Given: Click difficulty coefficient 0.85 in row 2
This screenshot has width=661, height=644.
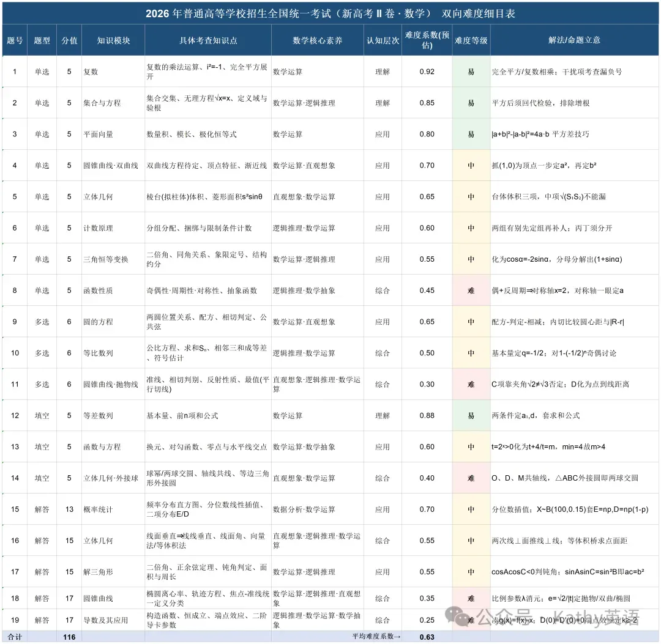Looking at the screenshot, I should [x=427, y=103].
